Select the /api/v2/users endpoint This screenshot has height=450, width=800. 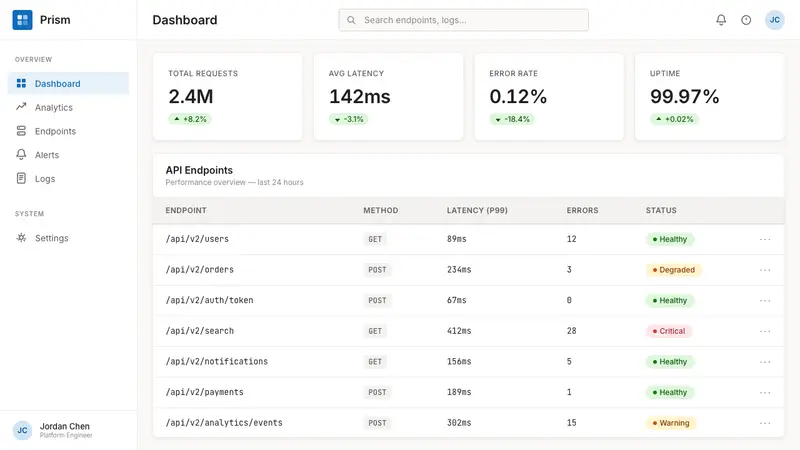(197, 239)
